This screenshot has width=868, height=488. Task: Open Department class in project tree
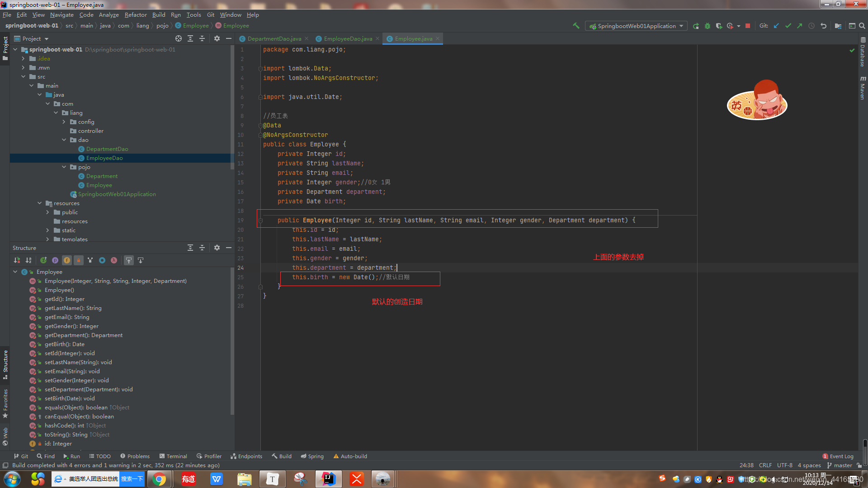[x=102, y=176]
